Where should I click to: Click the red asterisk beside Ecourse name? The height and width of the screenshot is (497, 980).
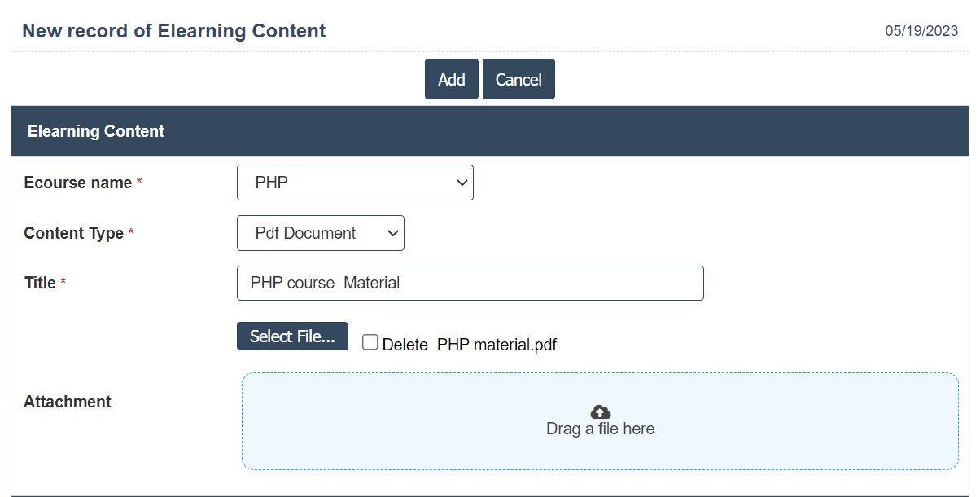(139, 183)
